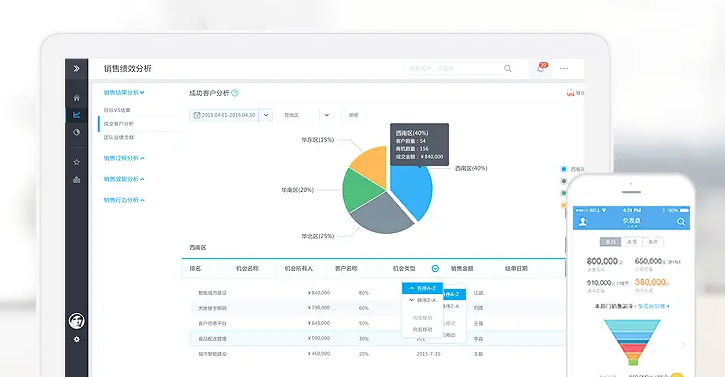Screen dimensions: 725x377
Task: Click the 华北区(25%) pie label
Action: pos(318,236)
